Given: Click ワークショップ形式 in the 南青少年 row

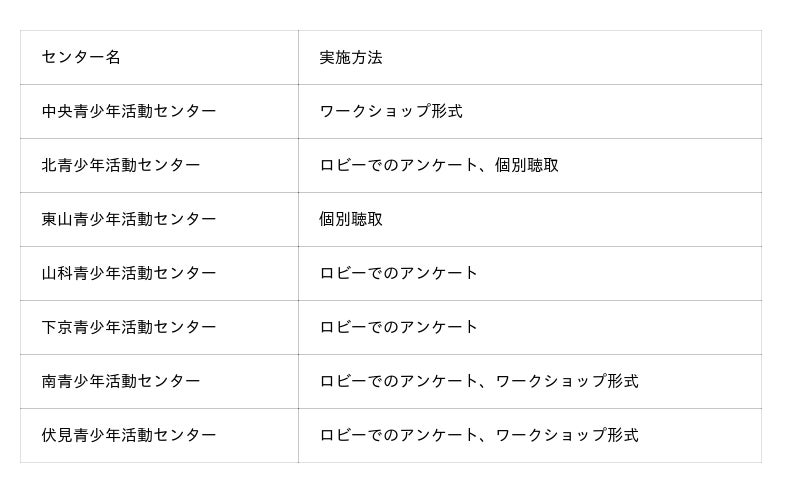Looking at the screenshot, I should coord(567,381).
